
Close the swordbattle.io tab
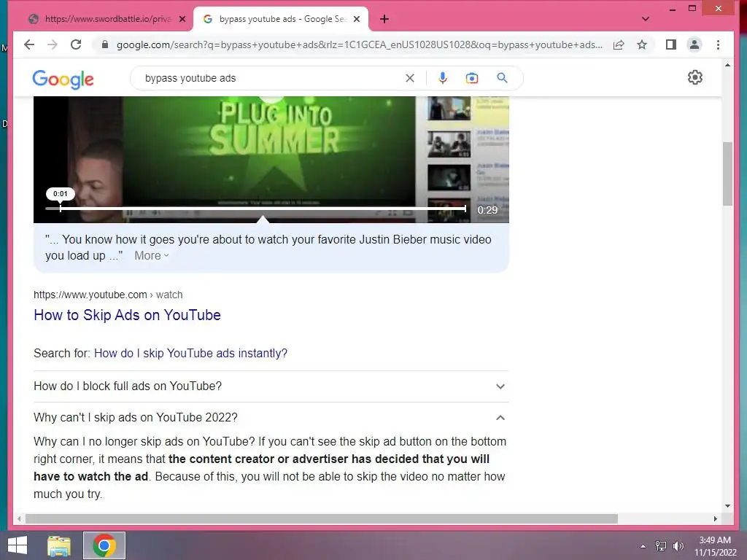click(182, 19)
